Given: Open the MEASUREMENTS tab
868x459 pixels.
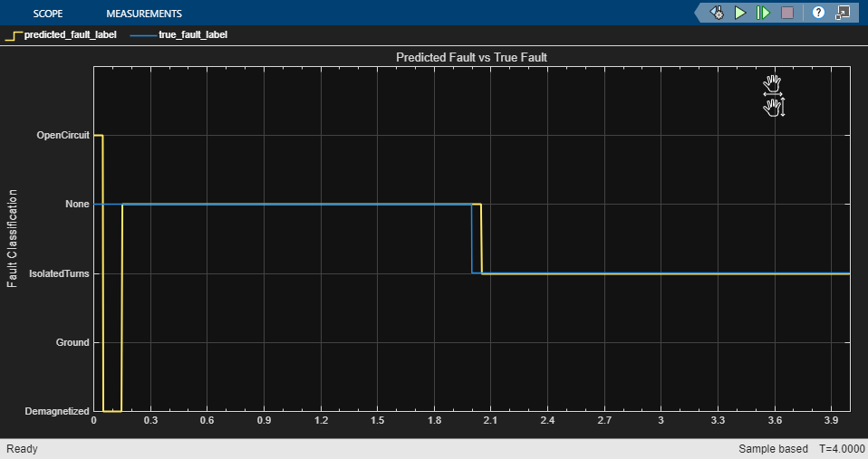Looking at the screenshot, I should point(143,14).
